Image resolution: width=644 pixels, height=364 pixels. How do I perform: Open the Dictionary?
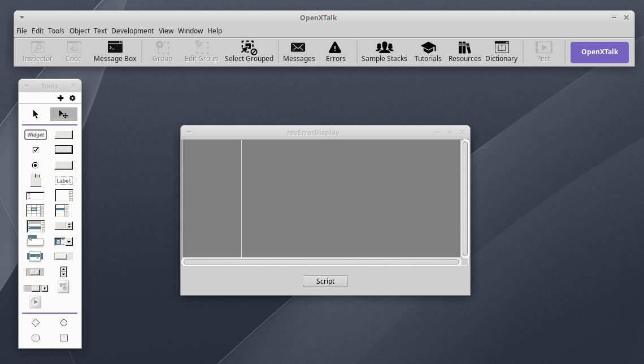point(502,52)
